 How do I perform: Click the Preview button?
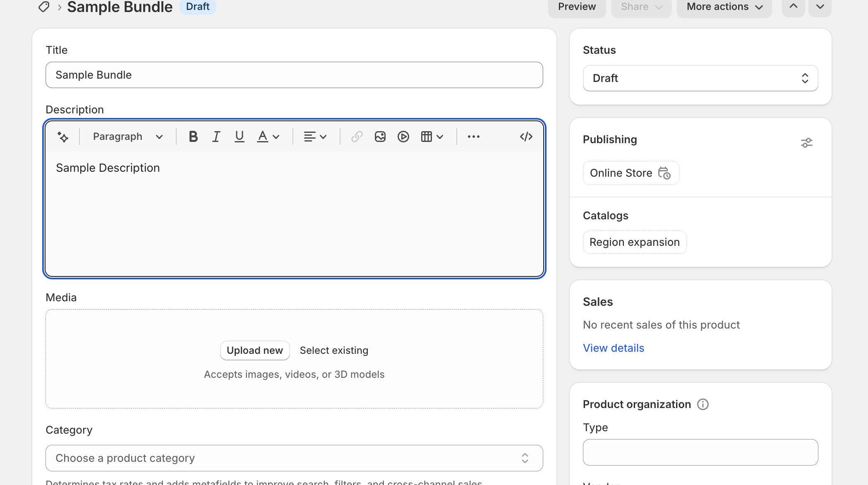tap(576, 7)
